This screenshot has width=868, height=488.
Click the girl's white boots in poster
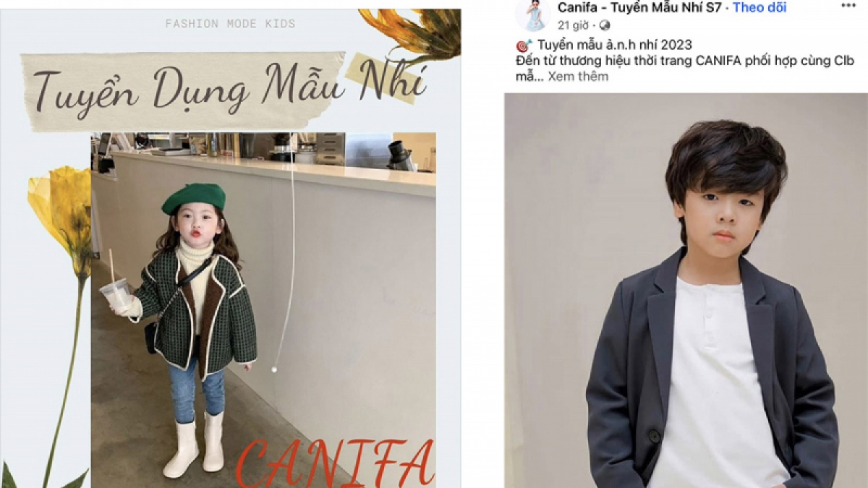[195, 444]
